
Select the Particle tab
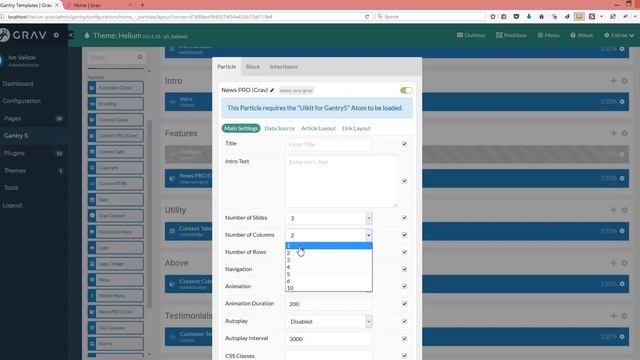227,67
